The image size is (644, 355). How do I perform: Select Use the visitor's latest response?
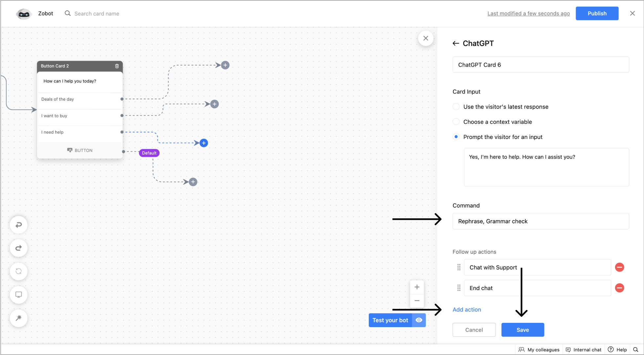[x=456, y=107]
